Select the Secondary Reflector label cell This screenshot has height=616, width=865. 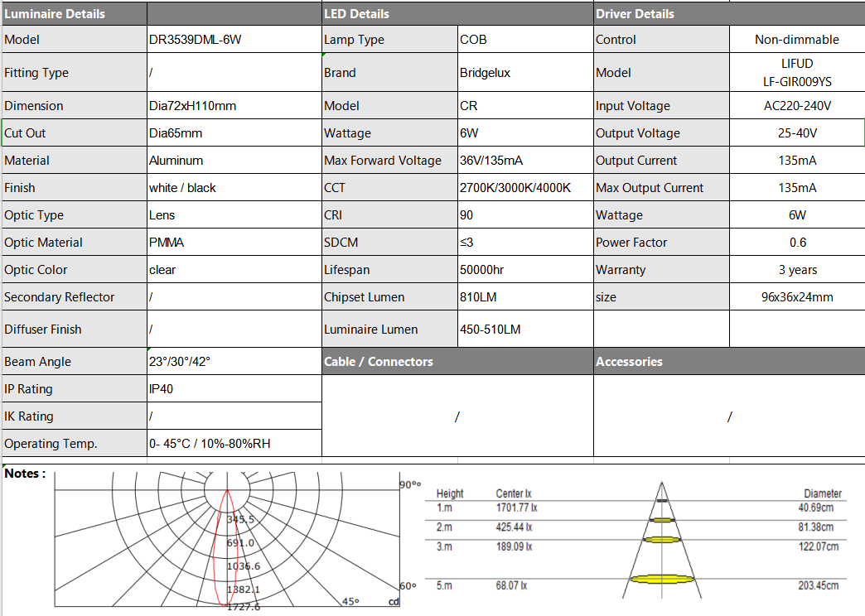(75, 296)
